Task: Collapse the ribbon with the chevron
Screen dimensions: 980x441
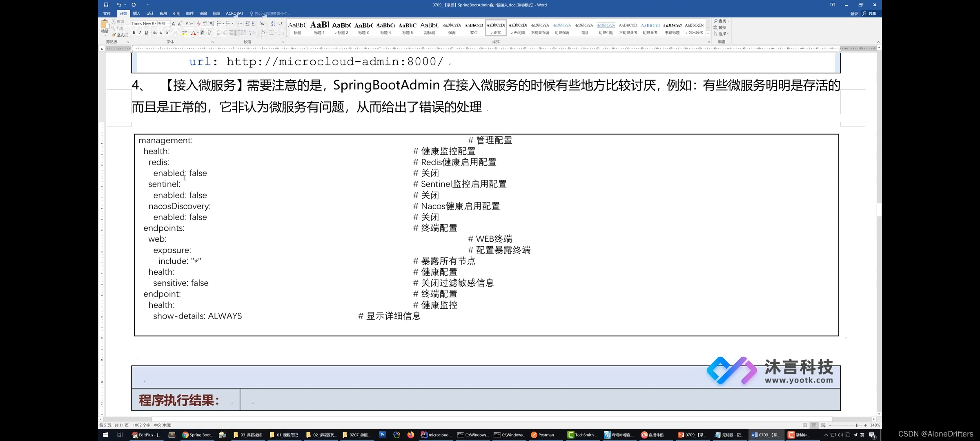Action: (878, 42)
